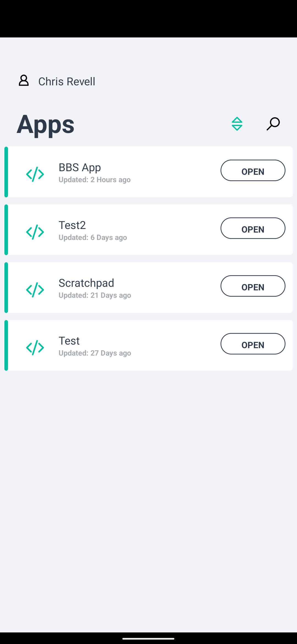Open Test using its OPEN button
This screenshot has width=297, height=644.
pos(253,344)
